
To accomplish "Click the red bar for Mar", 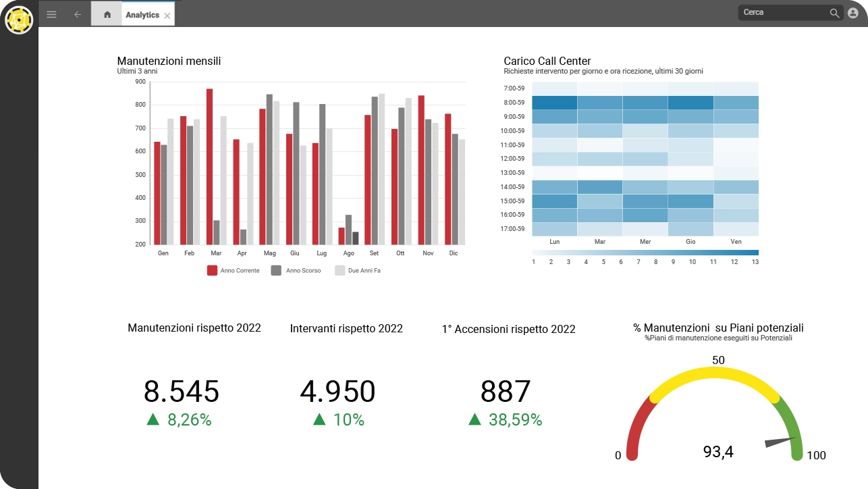I will coord(210,167).
